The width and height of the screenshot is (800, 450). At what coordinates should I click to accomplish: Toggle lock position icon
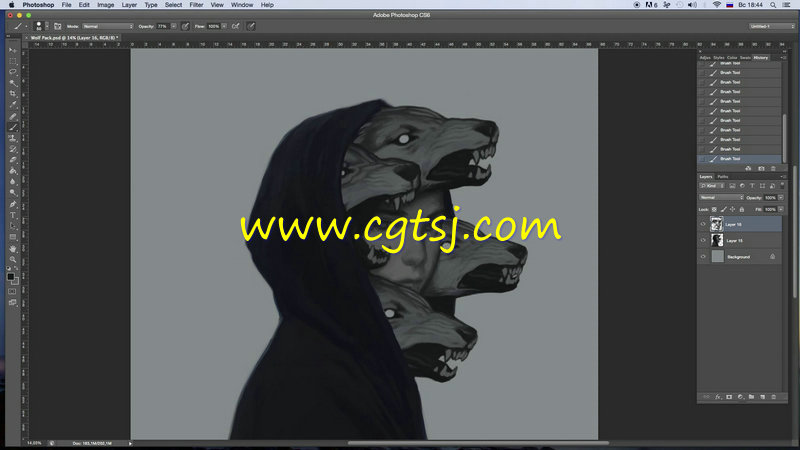click(733, 210)
